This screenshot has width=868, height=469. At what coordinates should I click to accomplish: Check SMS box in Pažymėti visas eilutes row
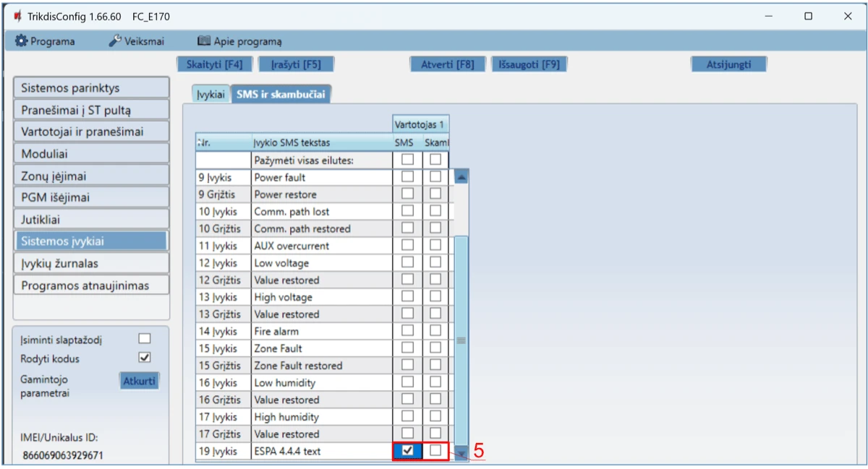[x=408, y=160]
